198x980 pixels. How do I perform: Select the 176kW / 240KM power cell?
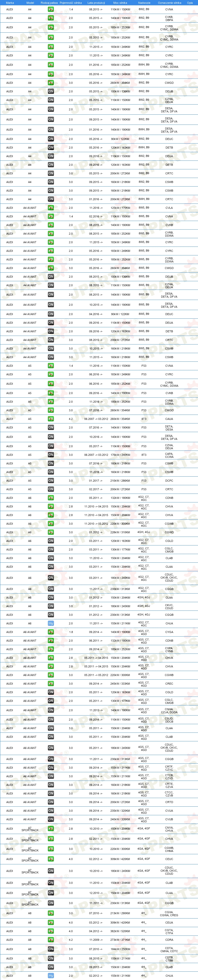(120, 455)
